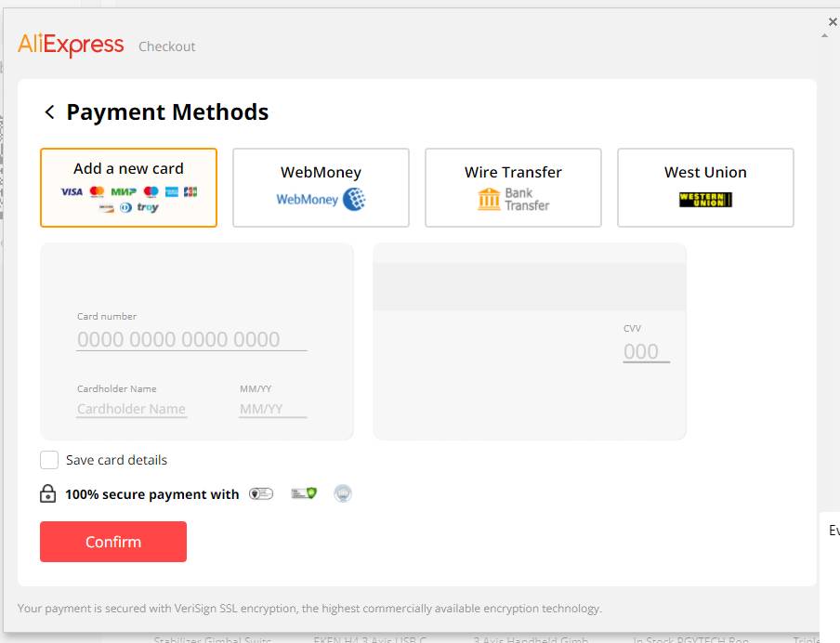The image size is (840, 643).
Task: Focus the CVV field
Action: click(x=647, y=351)
